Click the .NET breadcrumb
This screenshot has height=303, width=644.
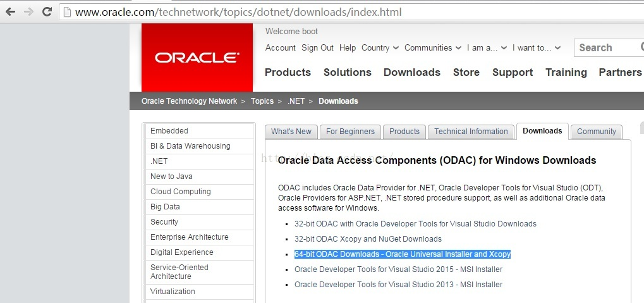pyautogui.click(x=296, y=101)
